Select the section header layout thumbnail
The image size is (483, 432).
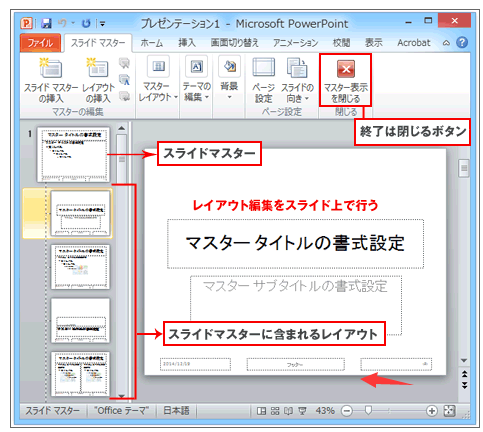coord(80,320)
